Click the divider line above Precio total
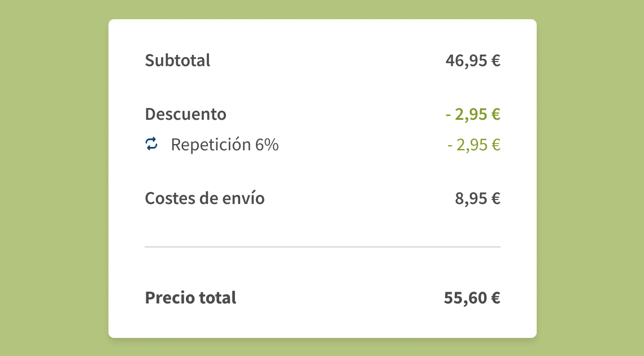The image size is (644, 356). (x=322, y=246)
